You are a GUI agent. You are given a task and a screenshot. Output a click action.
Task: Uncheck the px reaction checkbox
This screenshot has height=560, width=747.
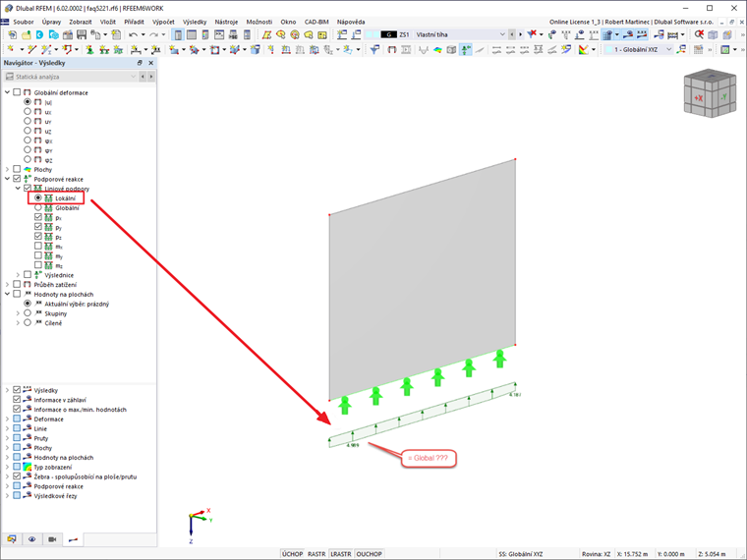pos(38,217)
